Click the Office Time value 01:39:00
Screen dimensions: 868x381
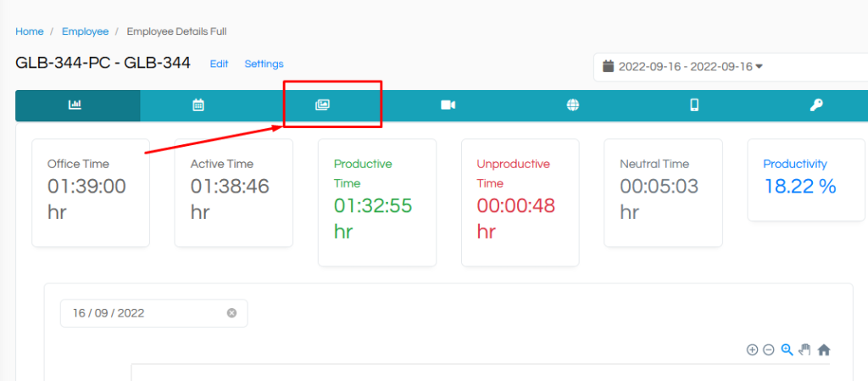(x=87, y=187)
